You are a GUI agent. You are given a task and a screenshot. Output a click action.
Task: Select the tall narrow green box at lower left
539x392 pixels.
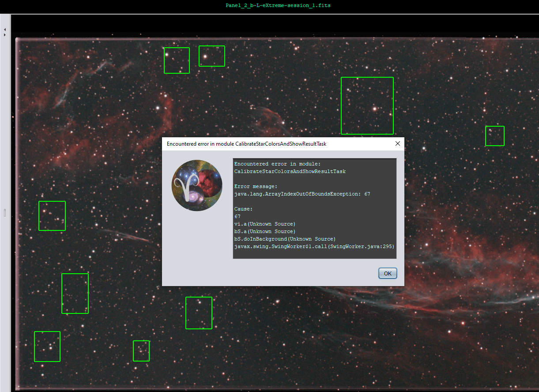coord(75,294)
